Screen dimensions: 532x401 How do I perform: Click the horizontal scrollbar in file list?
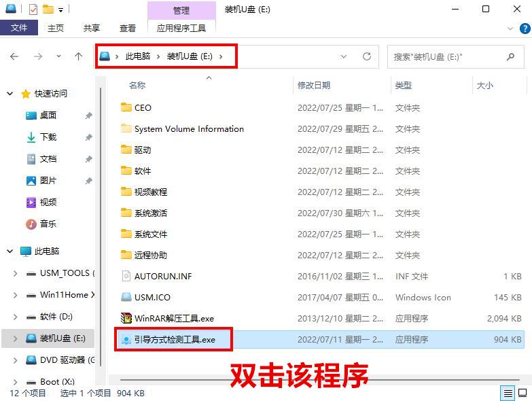(x=306, y=379)
